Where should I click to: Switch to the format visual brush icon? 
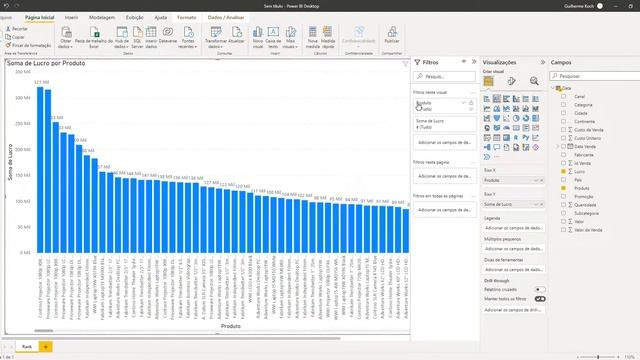[511, 81]
